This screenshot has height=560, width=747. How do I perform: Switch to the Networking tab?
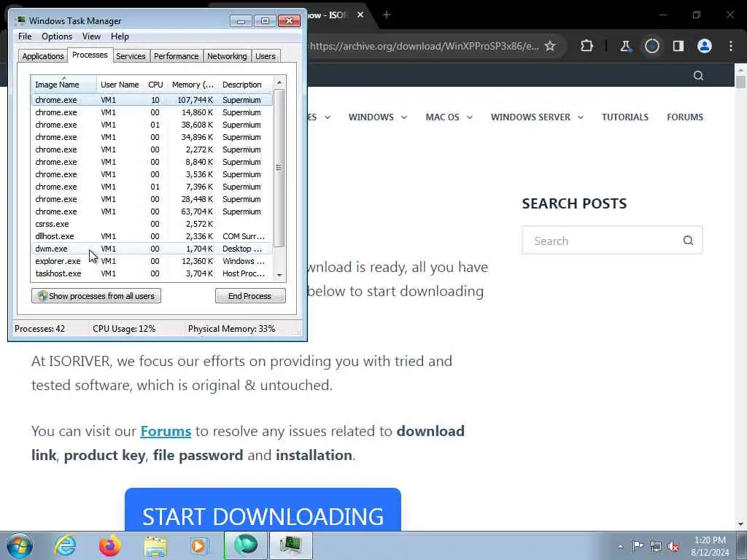228,56
